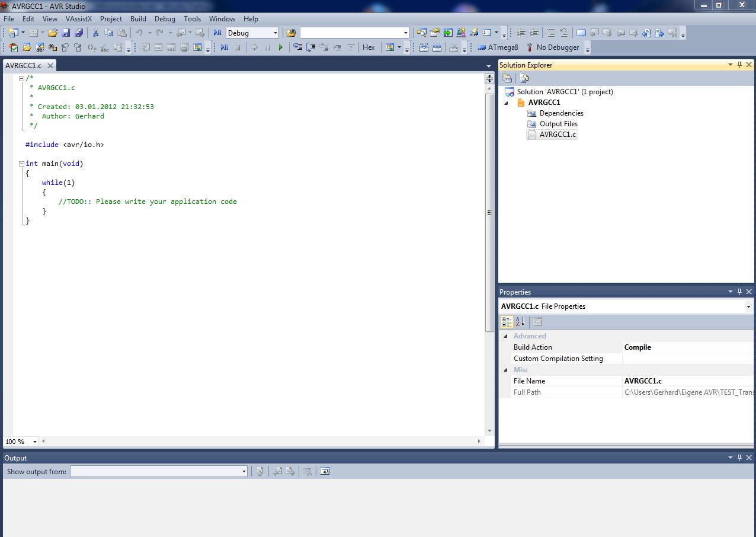Viewport: 756px width, 537px height.
Task: Open the Show output from dropdown
Action: pos(159,471)
